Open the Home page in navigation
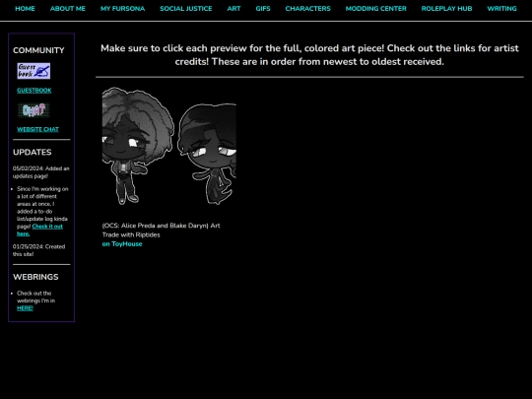Image resolution: width=532 pixels, height=399 pixels. click(25, 9)
